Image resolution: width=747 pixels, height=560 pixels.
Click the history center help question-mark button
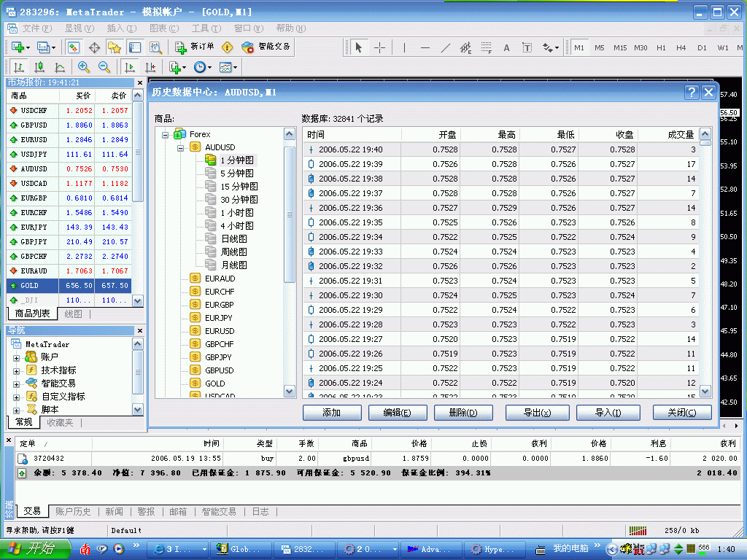692,92
